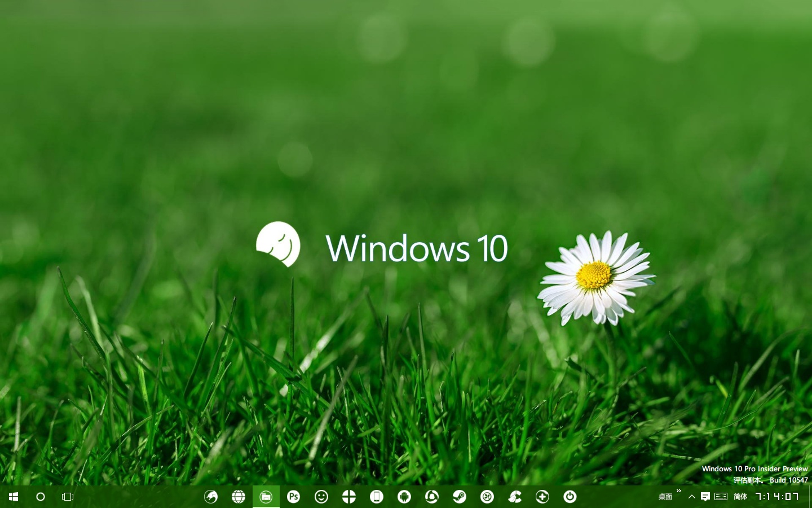Launch the Android robot icon app
Image resolution: width=812 pixels, height=508 pixels.
point(404,497)
